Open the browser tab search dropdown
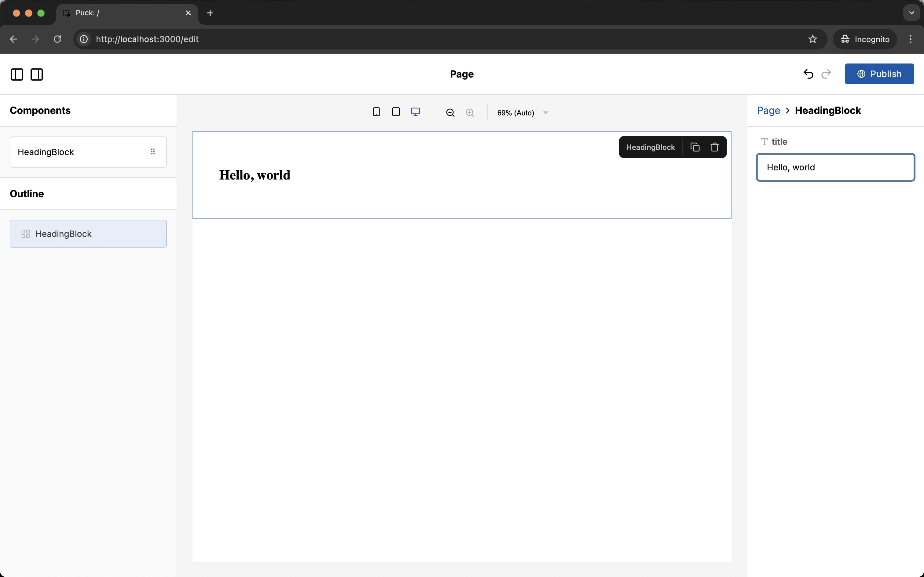This screenshot has width=924, height=577. (x=911, y=13)
